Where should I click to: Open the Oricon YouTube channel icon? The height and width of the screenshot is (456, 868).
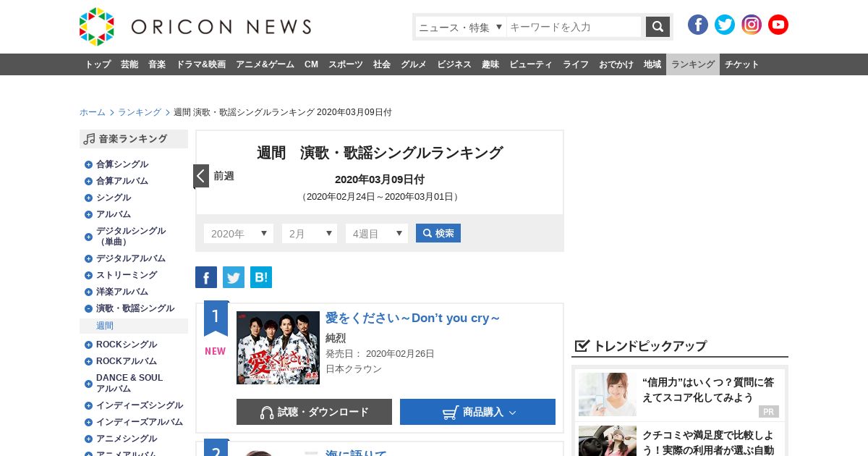click(x=778, y=25)
